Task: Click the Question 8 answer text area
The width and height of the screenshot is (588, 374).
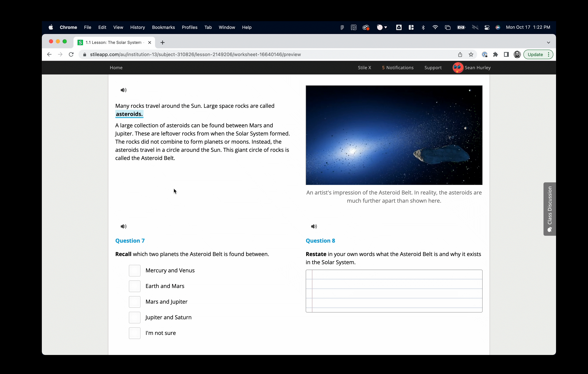Action: tap(394, 291)
